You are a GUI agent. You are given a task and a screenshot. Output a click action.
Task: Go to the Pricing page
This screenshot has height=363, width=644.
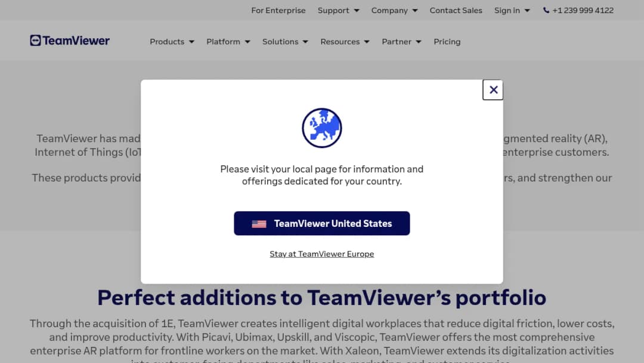(x=447, y=42)
